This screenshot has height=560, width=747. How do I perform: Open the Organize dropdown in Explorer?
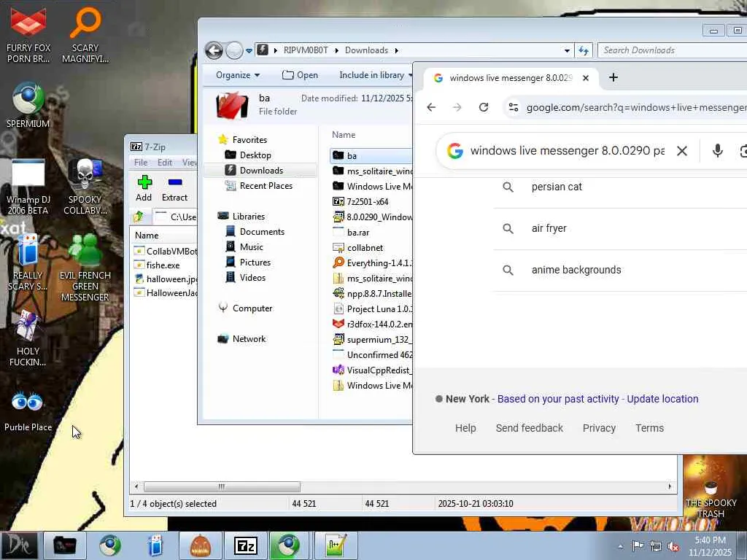coord(238,75)
